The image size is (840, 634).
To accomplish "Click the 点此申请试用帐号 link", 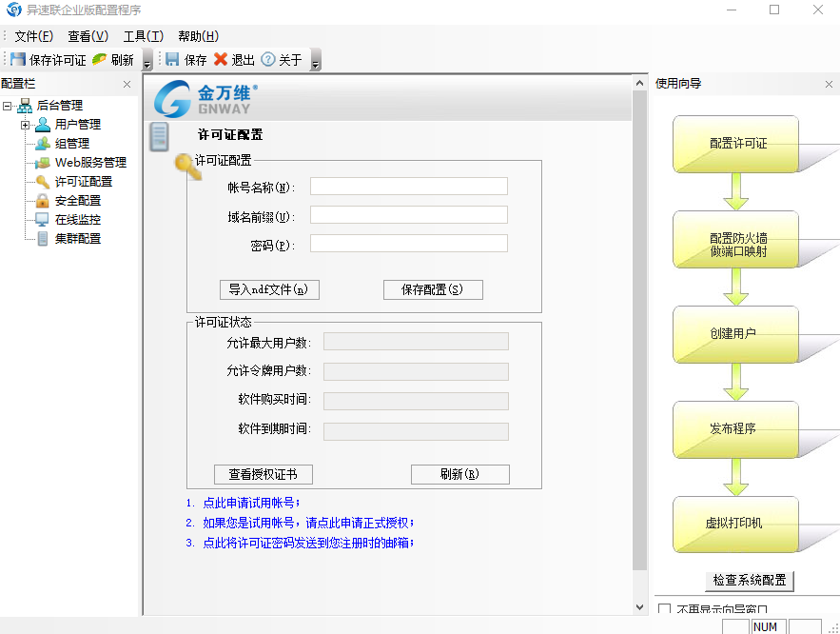I will click(248, 502).
